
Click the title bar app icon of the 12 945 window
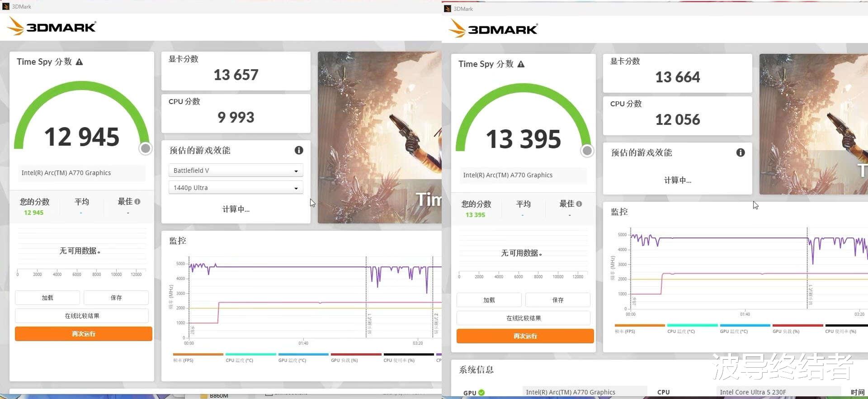(x=6, y=6)
